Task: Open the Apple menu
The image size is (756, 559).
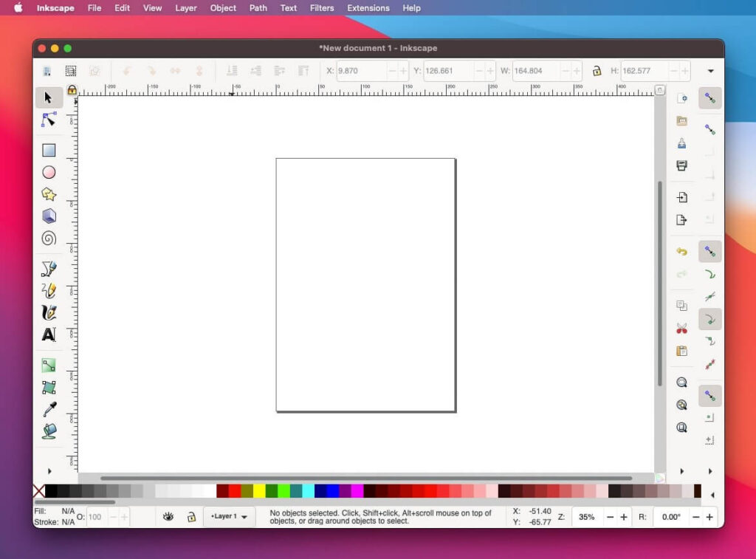Action: (x=18, y=7)
